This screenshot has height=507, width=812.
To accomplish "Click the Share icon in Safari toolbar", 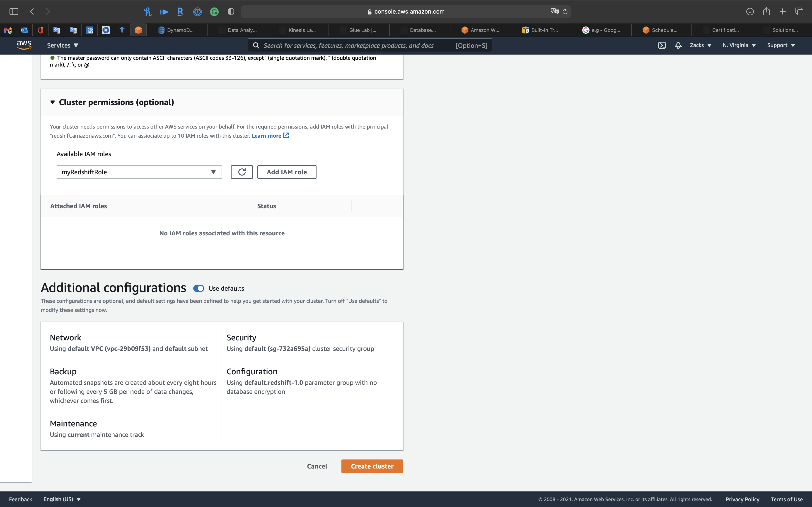I will (x=766, y=11).
